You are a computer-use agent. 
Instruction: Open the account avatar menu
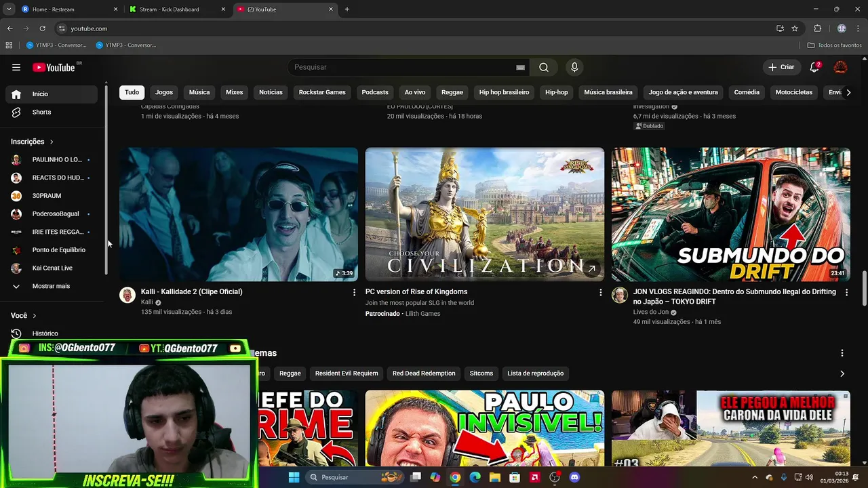click(840, 67)
